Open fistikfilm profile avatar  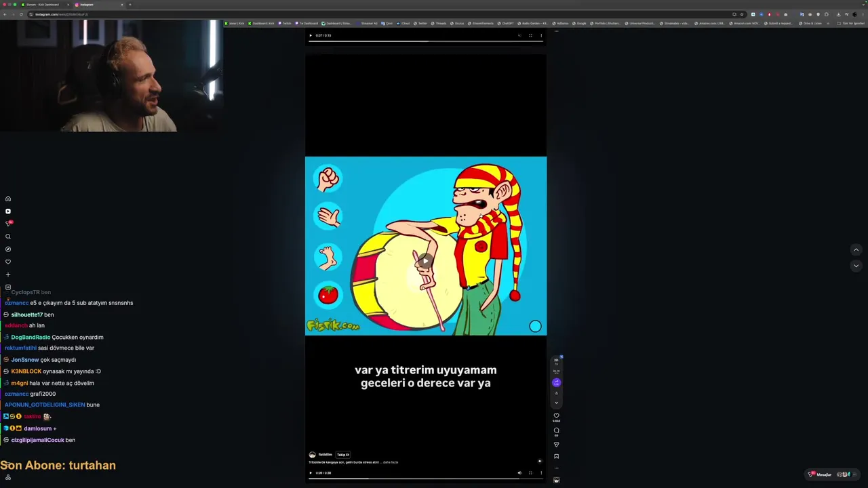point(313,455)
